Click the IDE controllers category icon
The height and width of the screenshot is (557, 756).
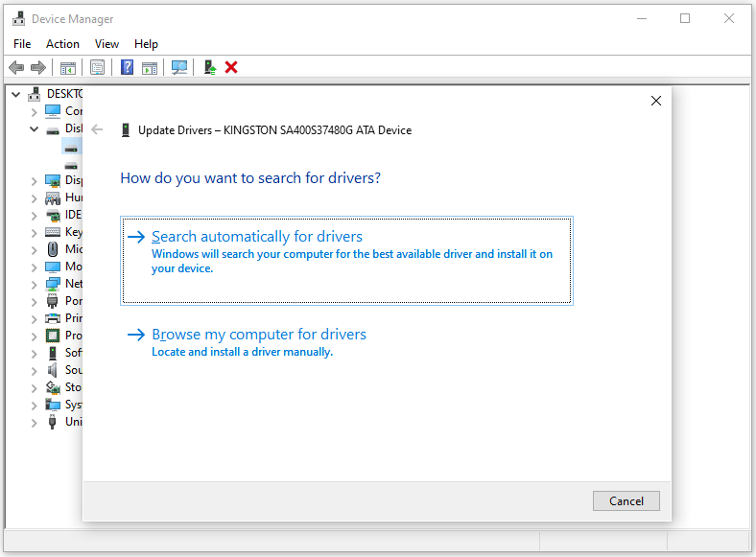pos(53,216)
